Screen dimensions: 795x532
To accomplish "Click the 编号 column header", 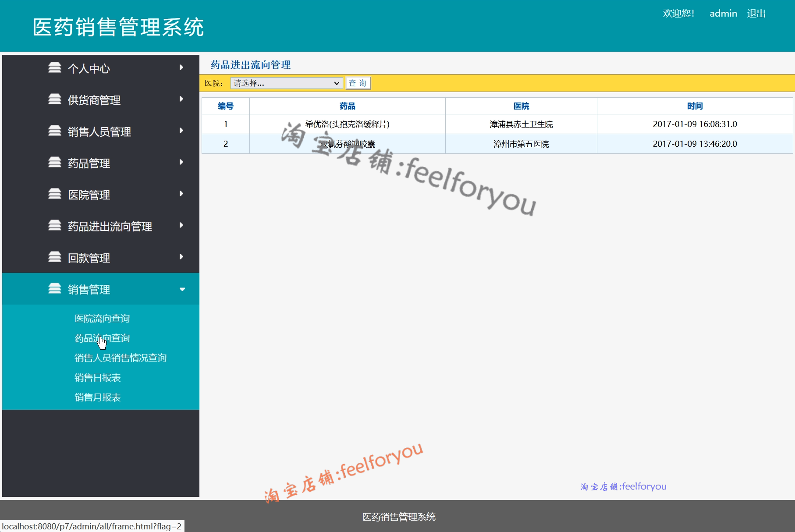I will (226, 106).
